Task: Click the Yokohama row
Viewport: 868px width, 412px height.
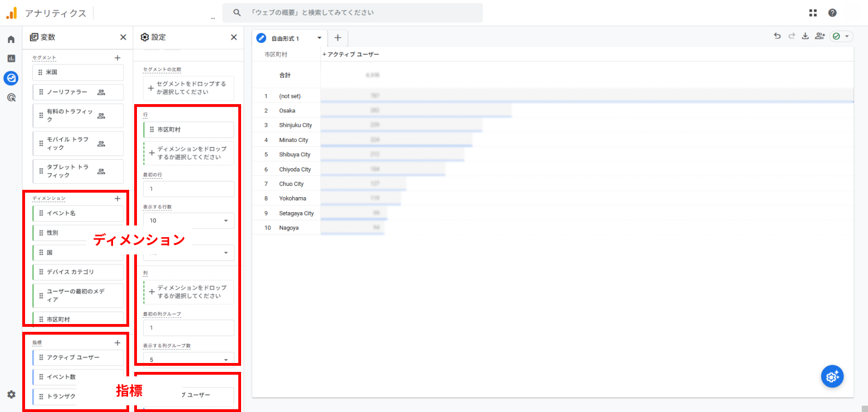Action: (552, 198)
